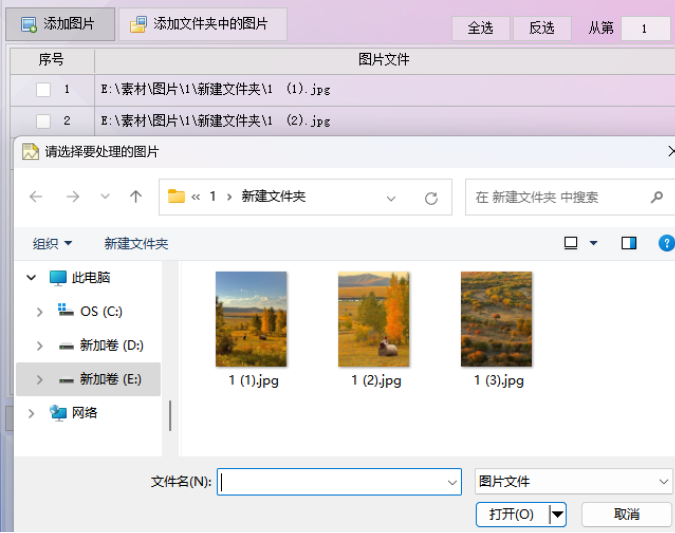
Task: Open recent locations chevron dropdown
Action: click(x=105, y=197)
